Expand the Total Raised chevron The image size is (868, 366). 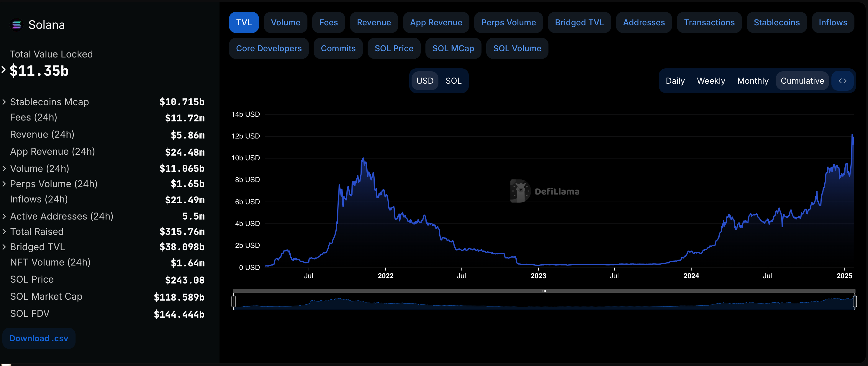click(4, 232)
